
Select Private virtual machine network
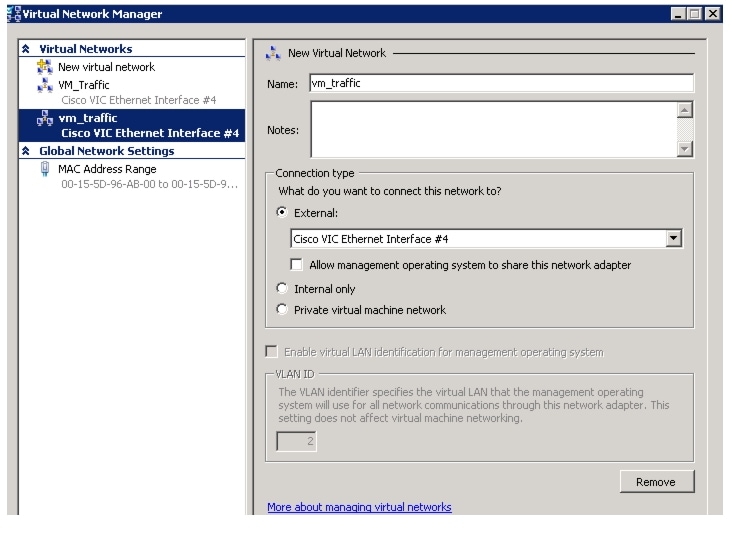tap(282, 309)
